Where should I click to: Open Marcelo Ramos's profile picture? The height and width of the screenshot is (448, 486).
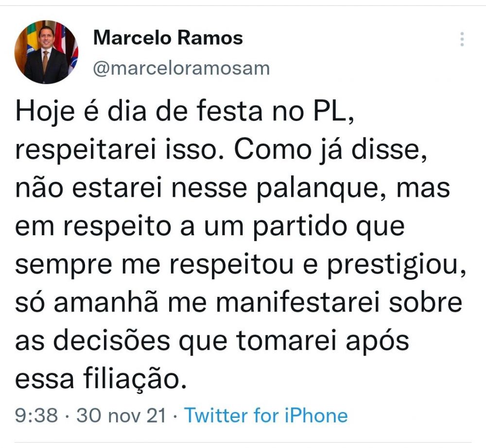point(46,52)
